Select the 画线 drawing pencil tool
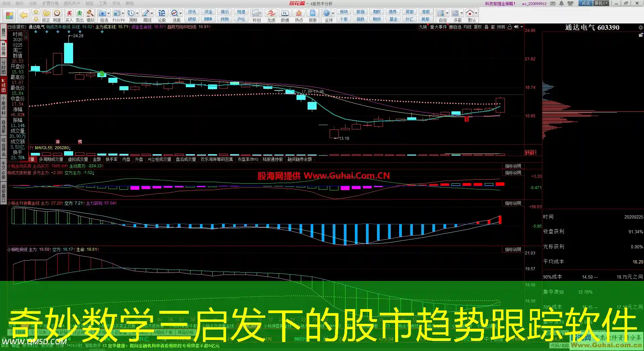The height and width of the screenshot is (351, 644). pyautogui.click(x=145, y=13)
